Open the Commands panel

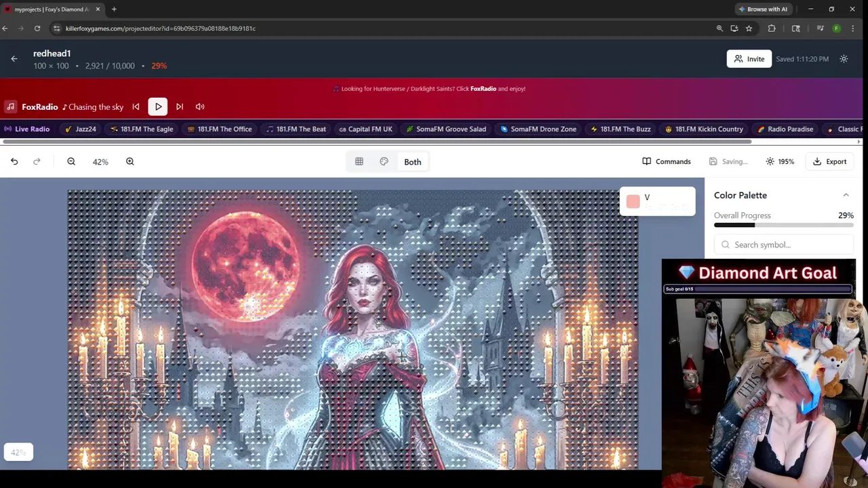click(667, 161)
